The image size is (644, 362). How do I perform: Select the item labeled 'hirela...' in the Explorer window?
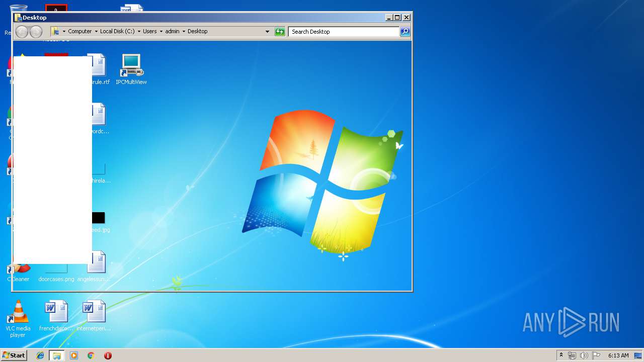pyautogui.click(x=100, y=173)
